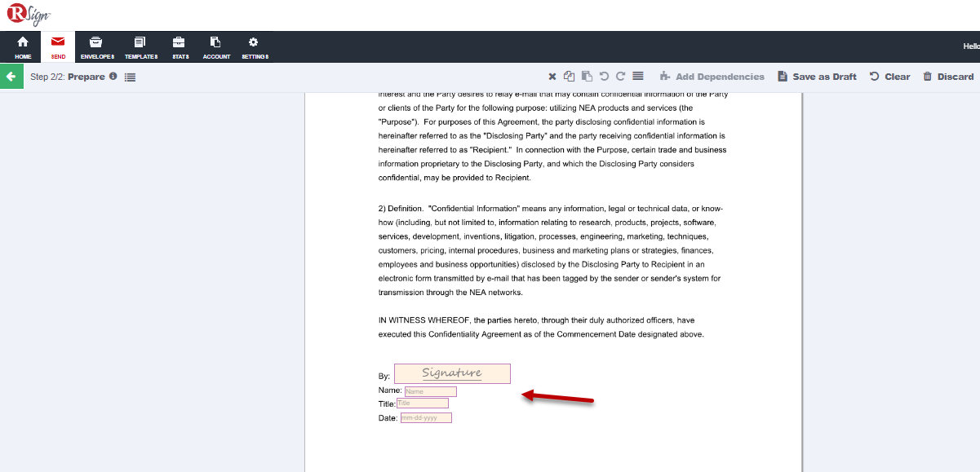Screen dimensions: 980x472
Task: Open the Settings tab
Action: [x=255, y=47]
